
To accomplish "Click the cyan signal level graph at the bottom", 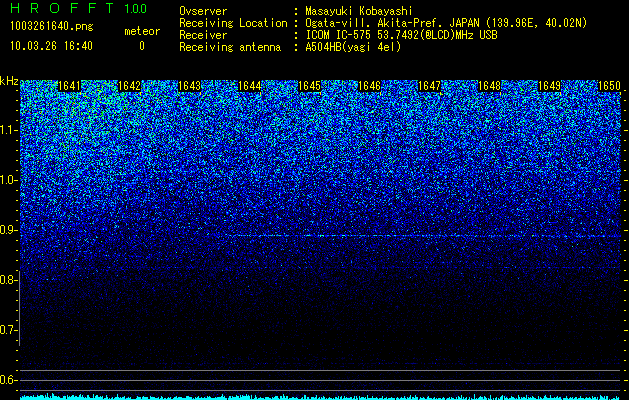I will (x=321, y=397).
